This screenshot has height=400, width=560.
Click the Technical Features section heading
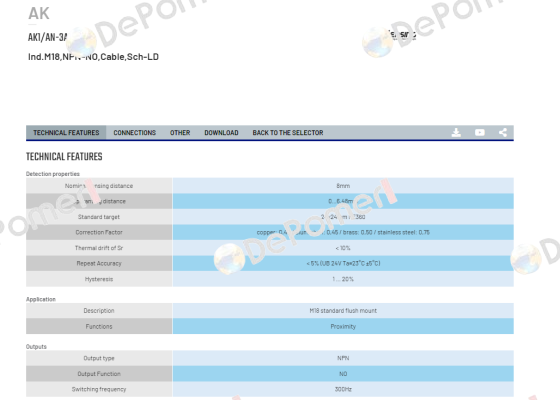64,156
